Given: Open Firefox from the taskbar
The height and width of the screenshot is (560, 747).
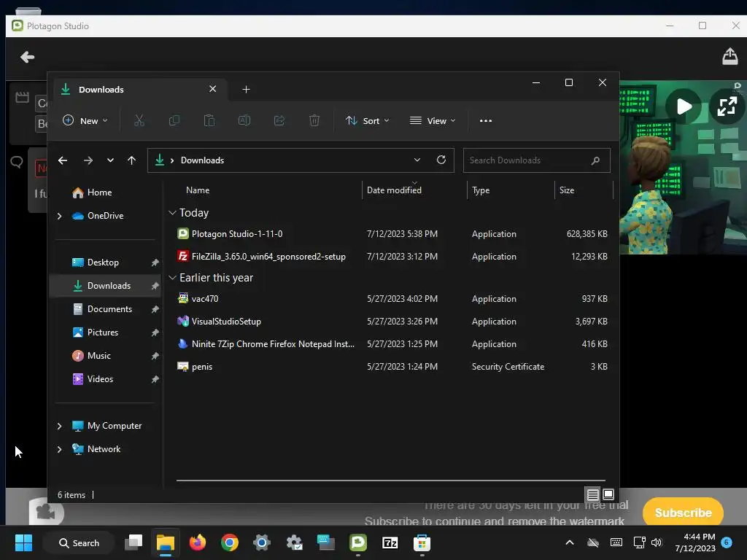Looking at the screenshot, I should click(x=198, y=542).
